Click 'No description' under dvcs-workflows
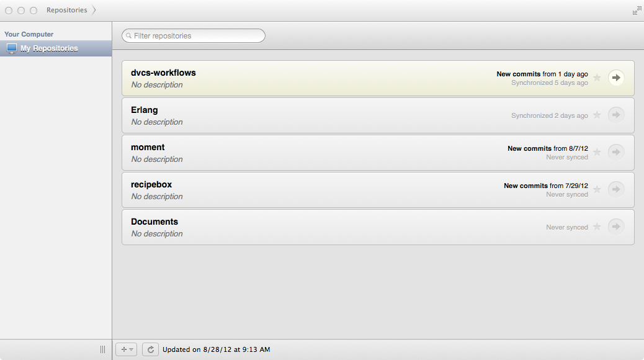 coord(157,84)
